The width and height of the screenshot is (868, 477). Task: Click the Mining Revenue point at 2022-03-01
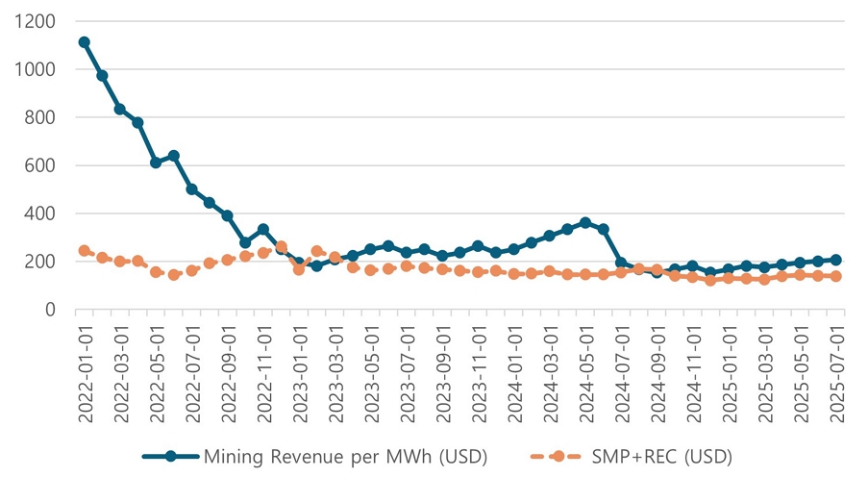click(x=120, y=109)
